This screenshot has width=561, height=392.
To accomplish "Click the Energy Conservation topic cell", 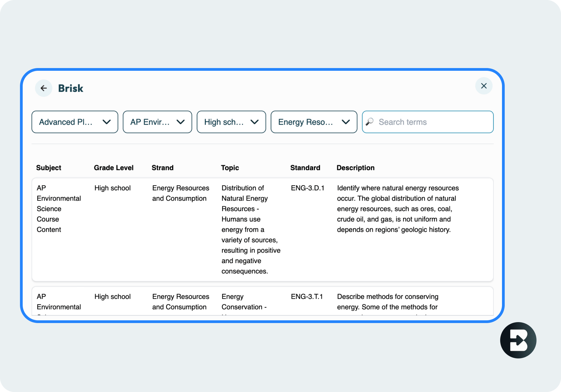I will (244, 302).
